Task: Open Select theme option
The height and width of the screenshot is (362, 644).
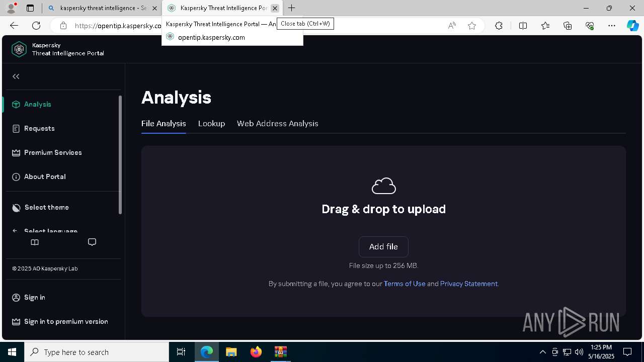Action: (x=47, y=207)
